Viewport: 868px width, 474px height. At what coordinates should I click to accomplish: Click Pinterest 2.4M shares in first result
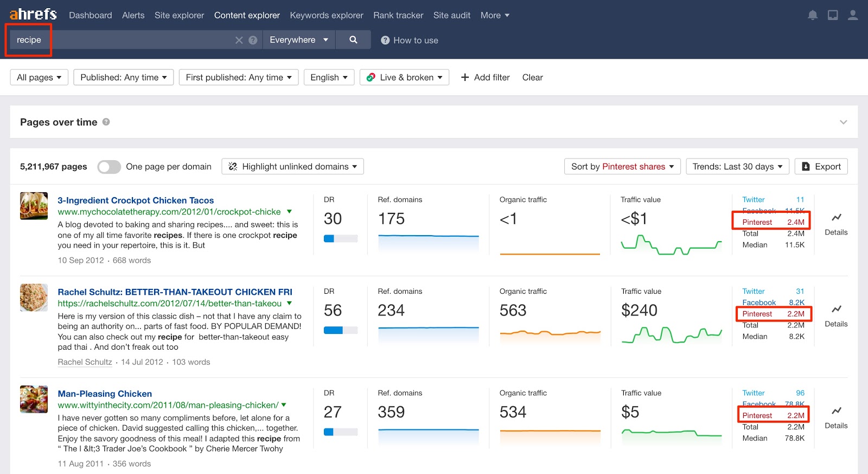click(773, 222)
